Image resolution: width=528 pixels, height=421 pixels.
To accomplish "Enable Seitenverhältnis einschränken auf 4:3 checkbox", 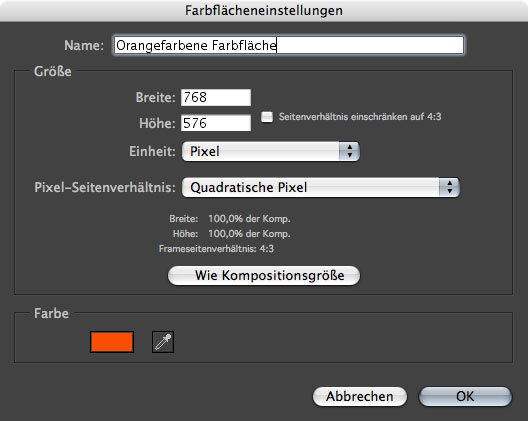I will coord(267,117).
